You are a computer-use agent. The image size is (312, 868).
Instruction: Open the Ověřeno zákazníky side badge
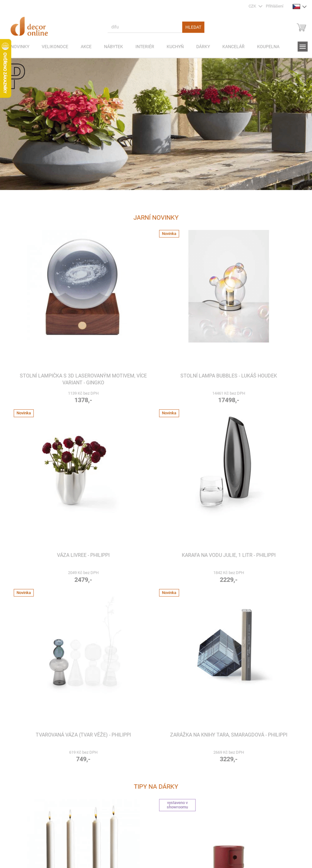[x=5, y=68]
